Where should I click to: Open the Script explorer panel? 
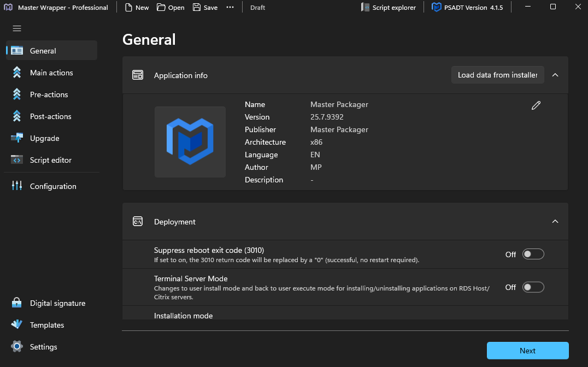point(389,8)
